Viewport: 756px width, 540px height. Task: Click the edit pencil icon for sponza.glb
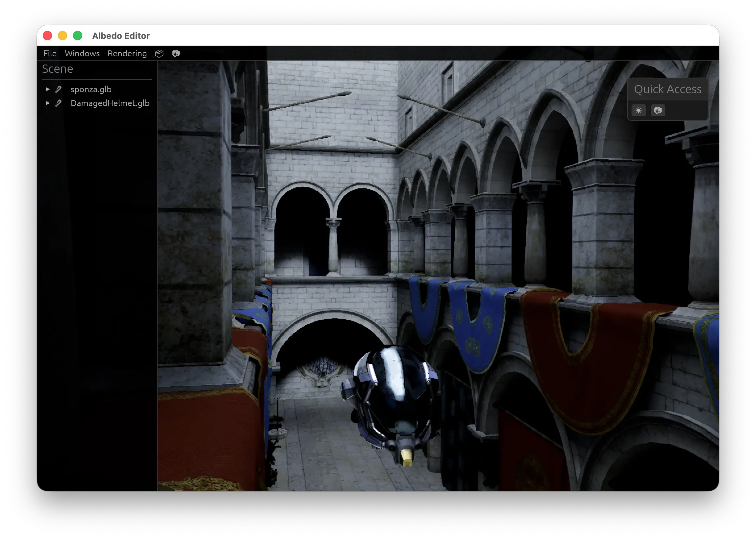pyautogui.click(x=59, y=89)
